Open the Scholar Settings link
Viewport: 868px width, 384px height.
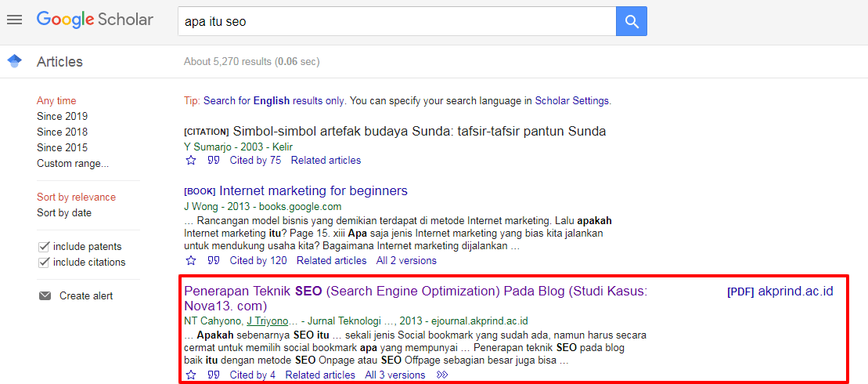(571, 101)
